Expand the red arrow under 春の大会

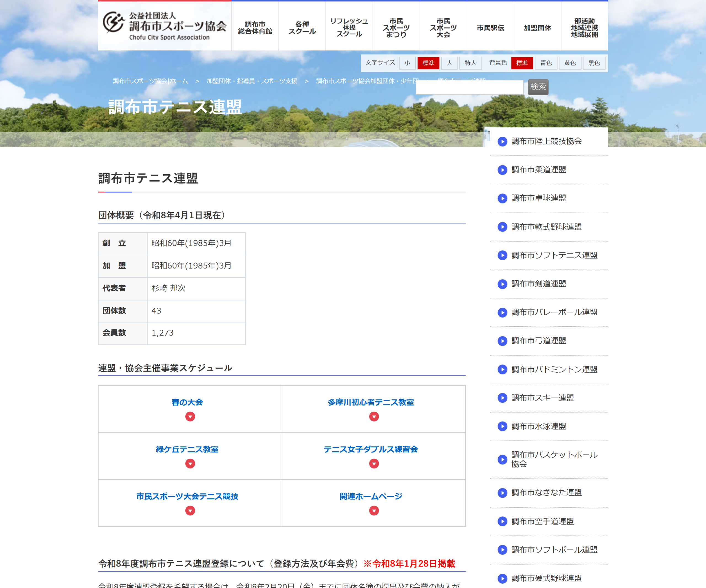coord(190,417)
